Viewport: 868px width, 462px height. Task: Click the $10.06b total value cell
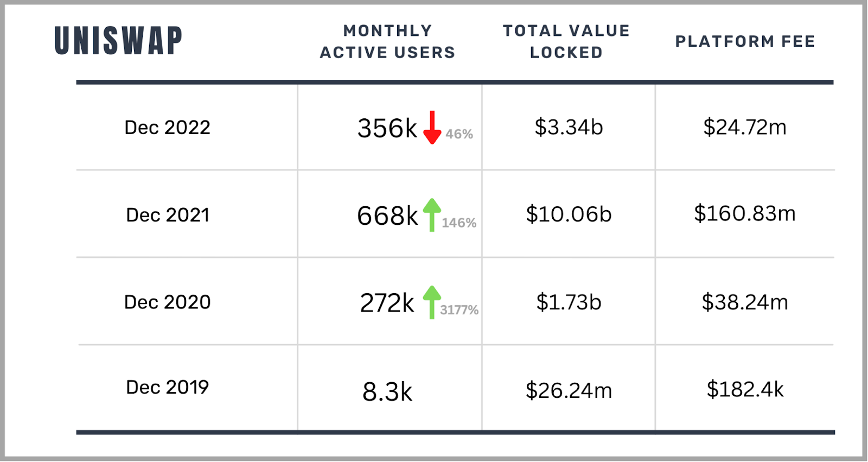click(x=569, y=214)
